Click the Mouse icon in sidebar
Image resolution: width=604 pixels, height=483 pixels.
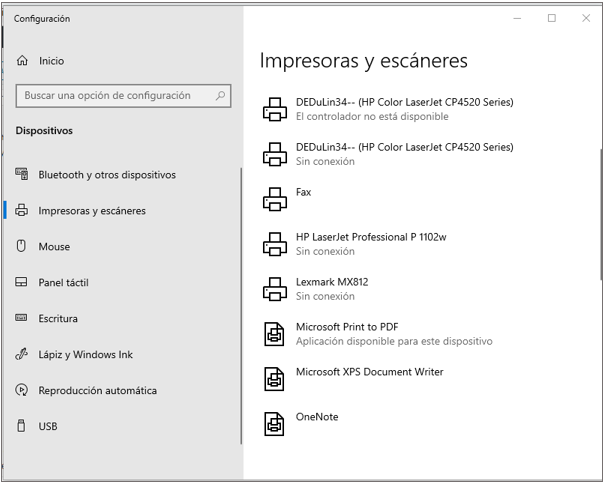pyautogui.click(x=21, y=246)
